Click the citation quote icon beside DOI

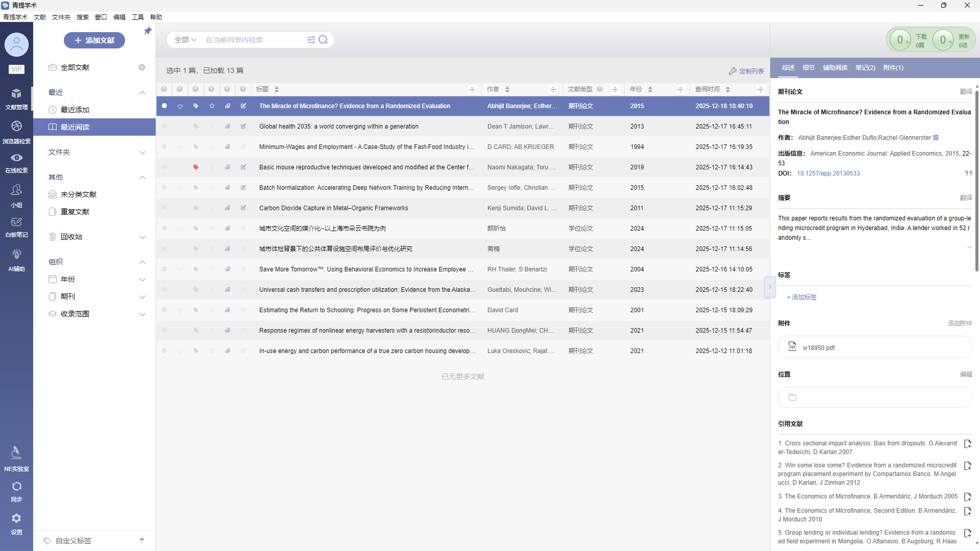[968, 173]
